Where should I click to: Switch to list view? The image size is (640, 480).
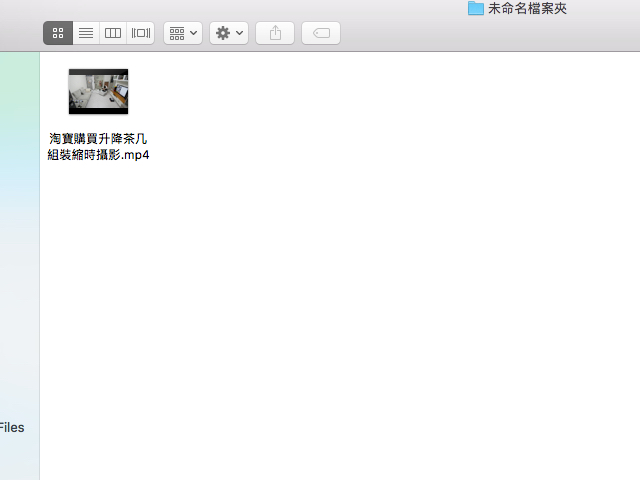point(86,33)
